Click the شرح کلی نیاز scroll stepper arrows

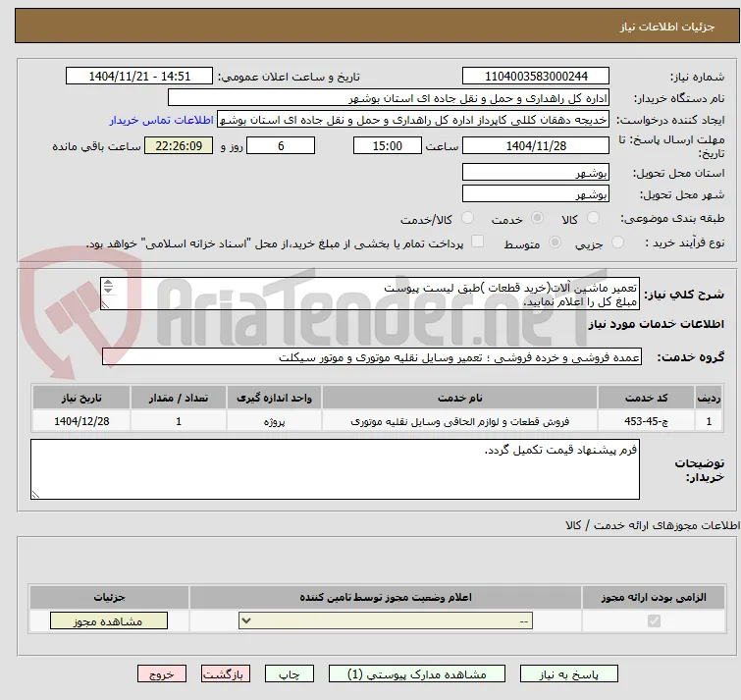click(x=108, y=287)
